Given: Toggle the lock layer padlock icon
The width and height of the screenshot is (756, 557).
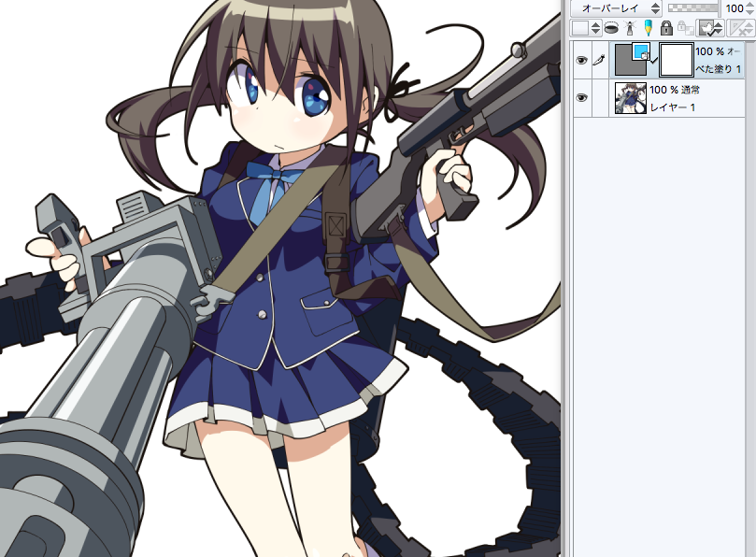Looking at the screenshot, I should (x=666, y=28).
